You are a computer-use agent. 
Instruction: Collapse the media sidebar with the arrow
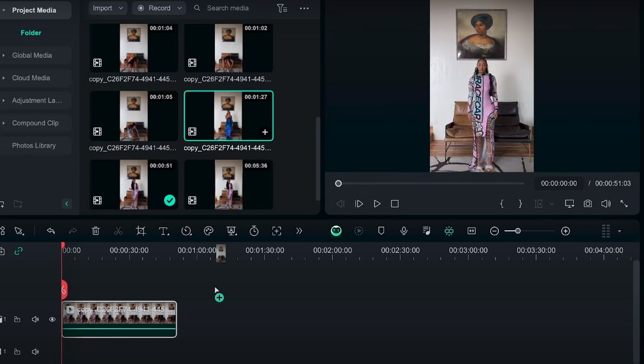67,204
